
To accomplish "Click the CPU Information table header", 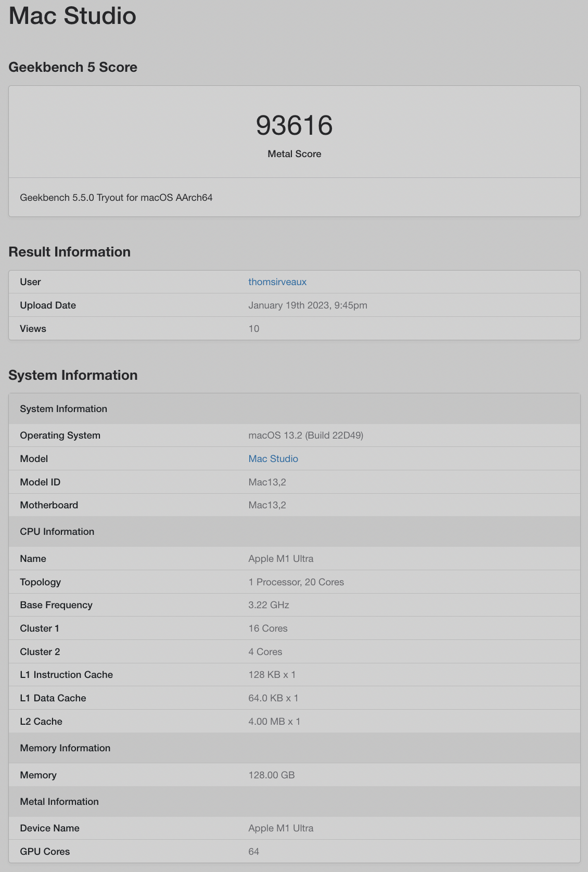I will point(57,532).
